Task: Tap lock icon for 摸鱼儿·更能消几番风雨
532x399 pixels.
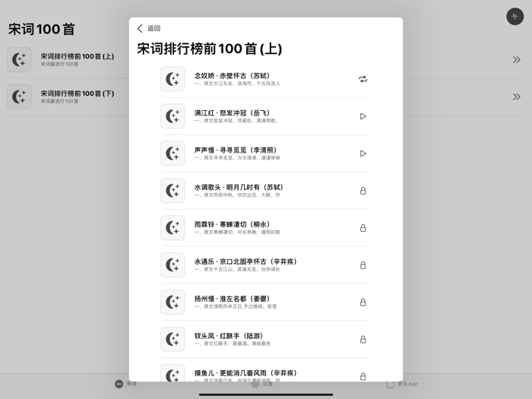Action: pyautogui.click(x=363, y=376)
